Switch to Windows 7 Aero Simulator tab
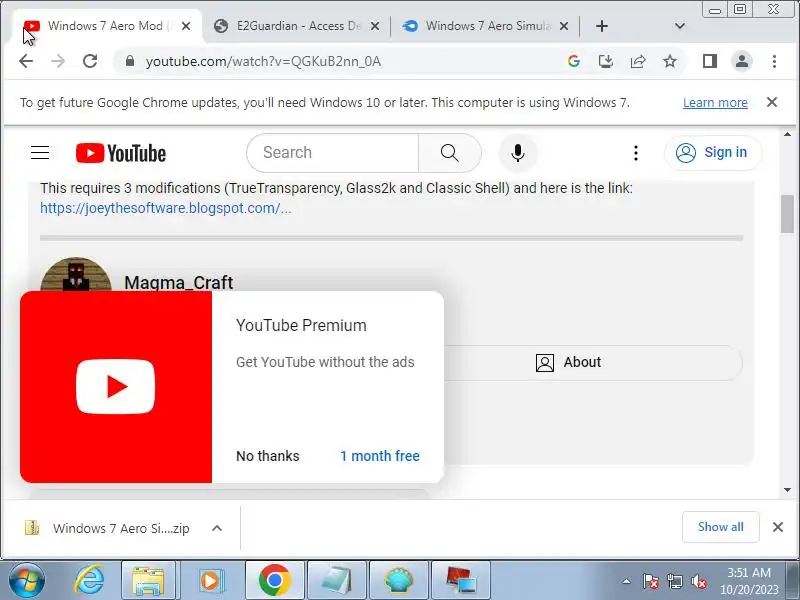This screenshot has height=600, width=800. click(487, 26)
